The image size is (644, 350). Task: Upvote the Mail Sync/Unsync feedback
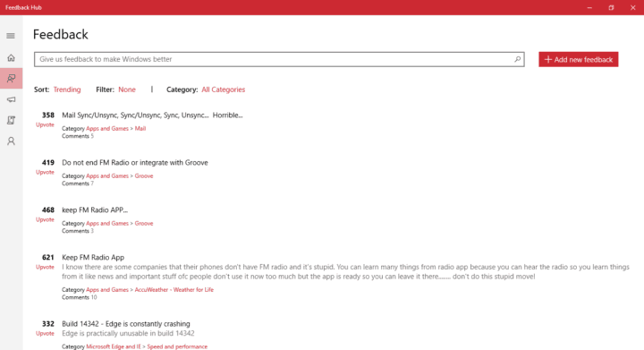coord(45,125)
